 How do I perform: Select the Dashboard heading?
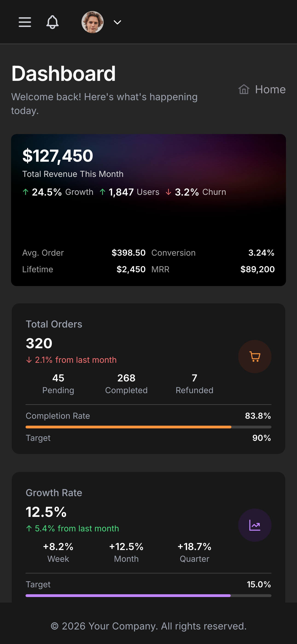coord(64,73)
